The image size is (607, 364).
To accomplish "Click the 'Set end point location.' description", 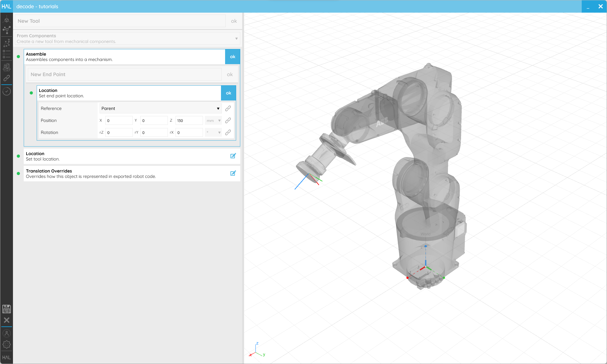I will 61,96.
